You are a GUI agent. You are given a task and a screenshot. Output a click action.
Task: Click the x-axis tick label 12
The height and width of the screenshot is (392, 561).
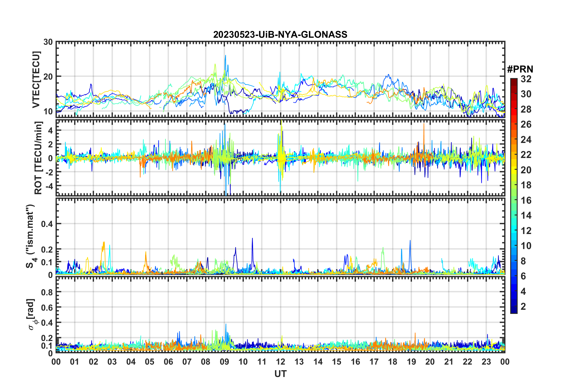pyautogui.click(x=280, y=362)
